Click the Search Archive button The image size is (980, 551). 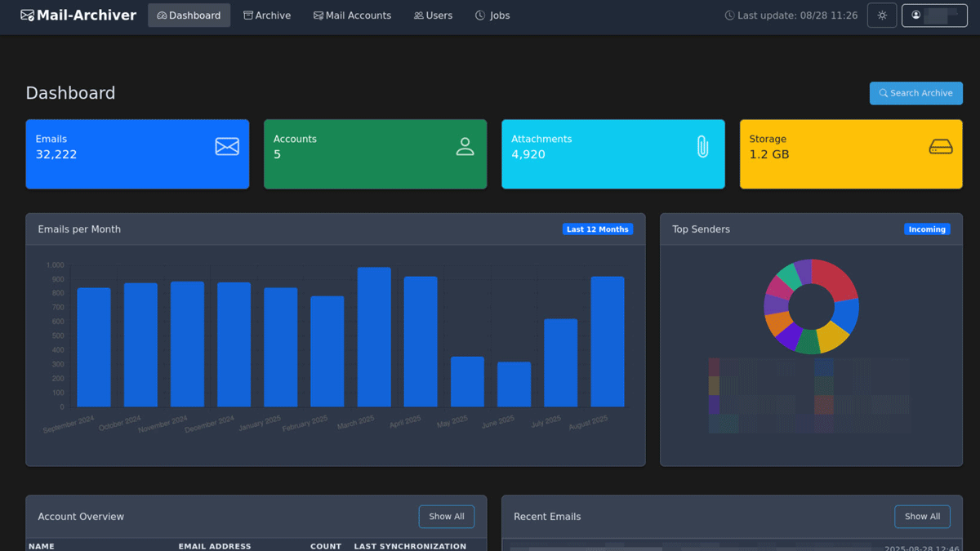coord(915,93)
